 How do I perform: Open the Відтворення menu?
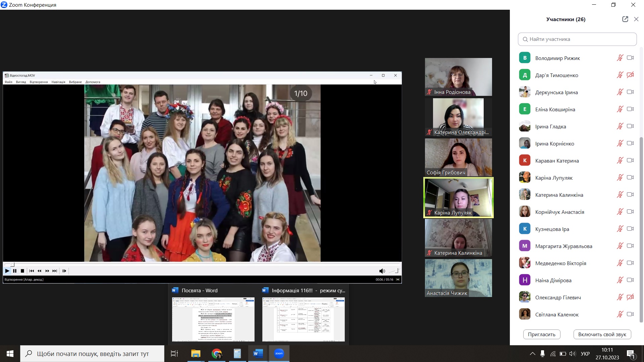tap(39, 82)
